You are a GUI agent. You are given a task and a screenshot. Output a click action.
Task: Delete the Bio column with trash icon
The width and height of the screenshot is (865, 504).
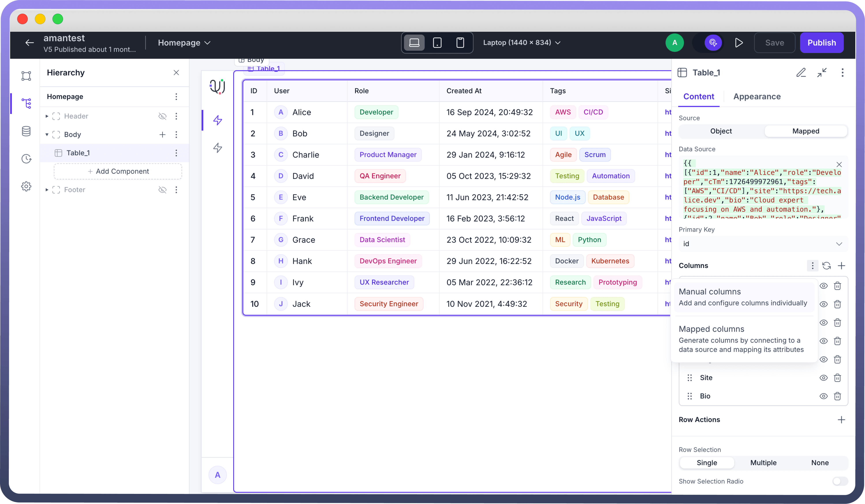coord(837,396)
